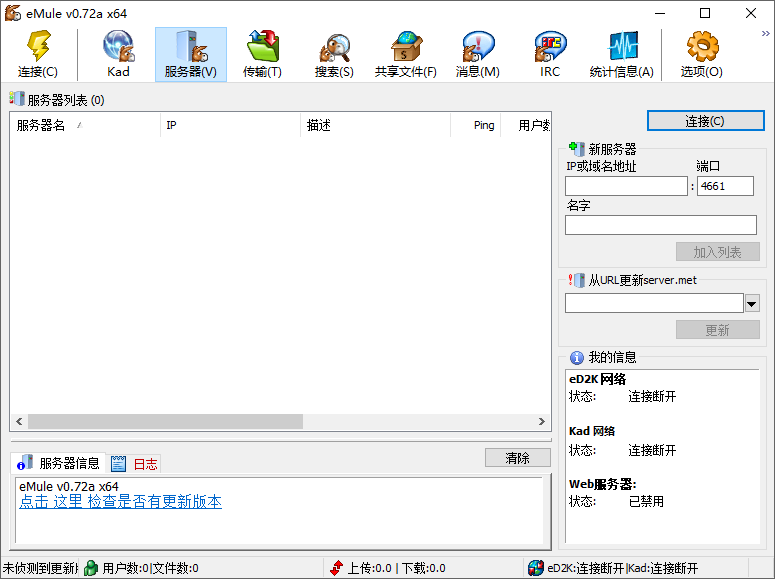Focus the IP或域名地址 input field
The width and height of the screenshot is (775, 579).
coord(626,186)
